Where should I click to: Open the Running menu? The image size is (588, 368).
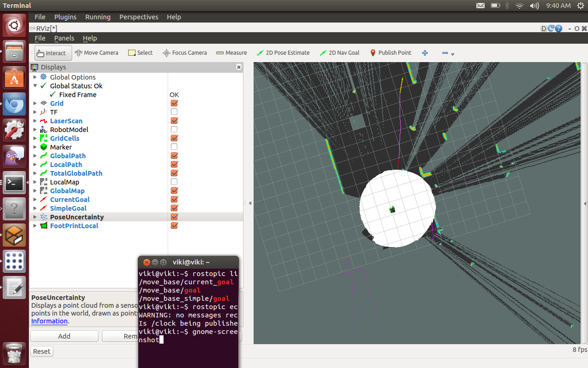coord(98,17)
